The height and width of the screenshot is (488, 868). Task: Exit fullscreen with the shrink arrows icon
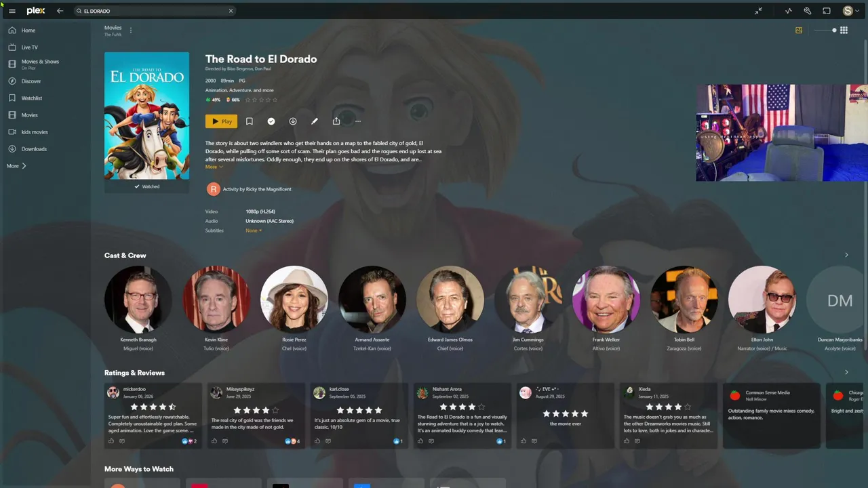[758, 11]
